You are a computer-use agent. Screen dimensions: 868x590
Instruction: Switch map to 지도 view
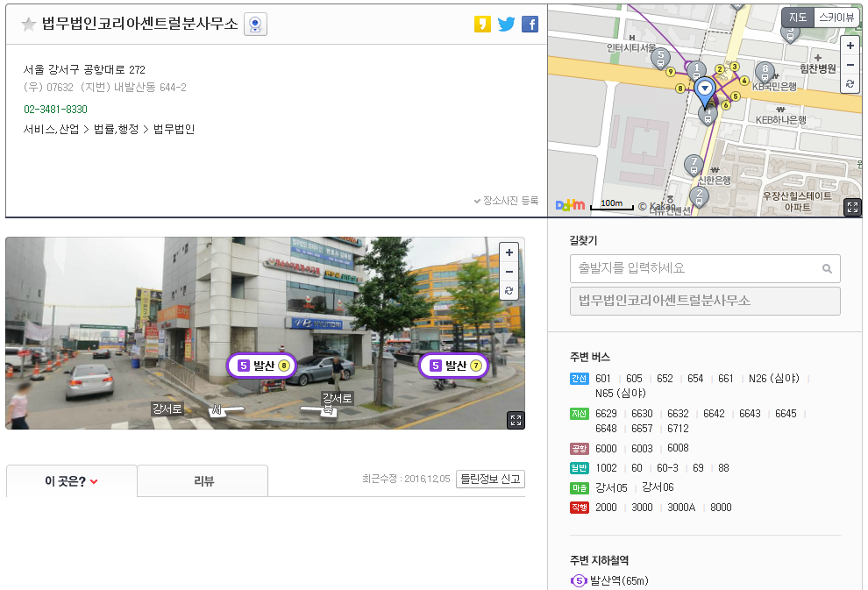point(798,18)
